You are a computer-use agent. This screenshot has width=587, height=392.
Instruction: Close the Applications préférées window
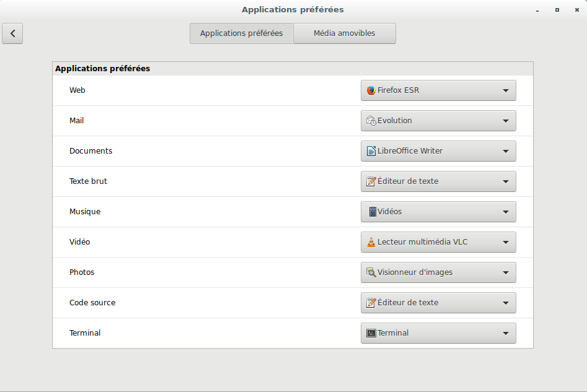[576, 10]
